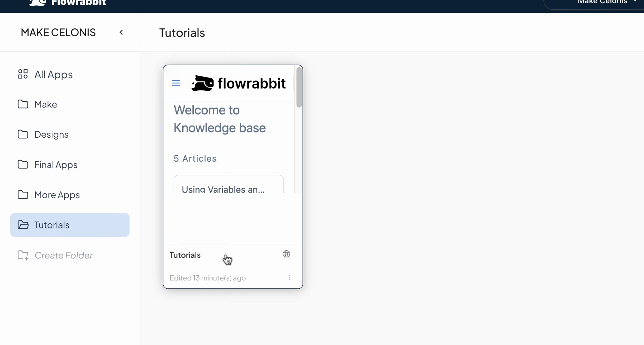Screen dimensions: 644x345
Task: Click the flowrabbit logo in preview card
Action: click(238, 83)
